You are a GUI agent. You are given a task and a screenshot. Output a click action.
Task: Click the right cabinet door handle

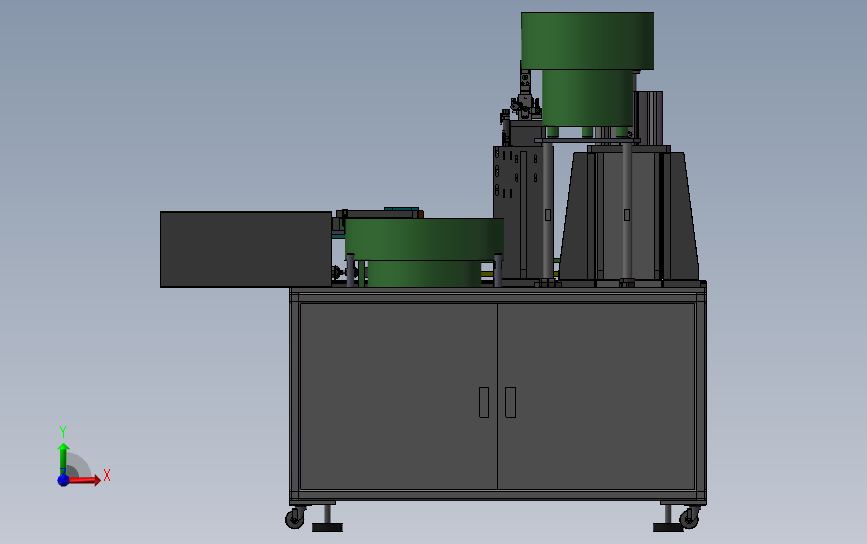pos(510,402)
